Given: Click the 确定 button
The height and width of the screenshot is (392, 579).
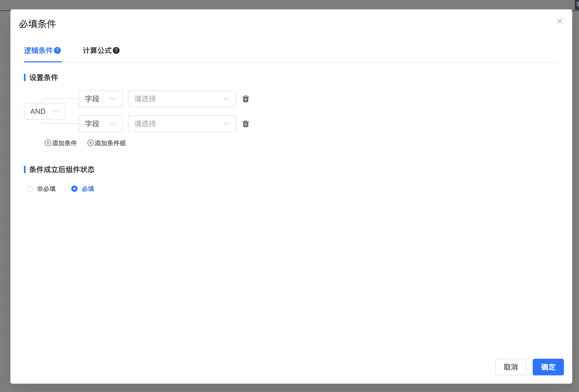Looking at the screenshot, I should point(548,367).
